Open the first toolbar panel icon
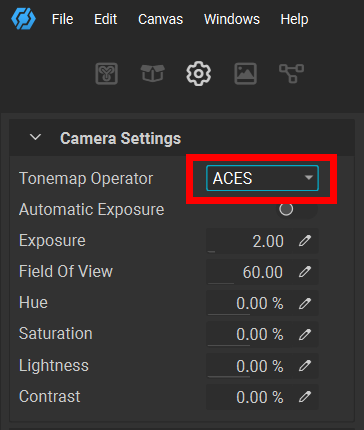The image size is (364, 430). click(107, 73)
